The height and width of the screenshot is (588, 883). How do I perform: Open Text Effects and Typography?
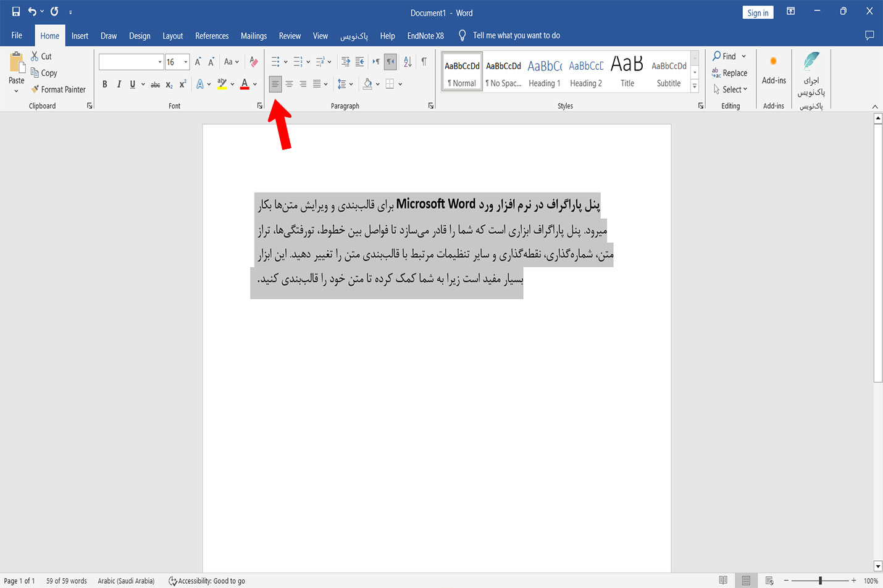tap(200, 84)
